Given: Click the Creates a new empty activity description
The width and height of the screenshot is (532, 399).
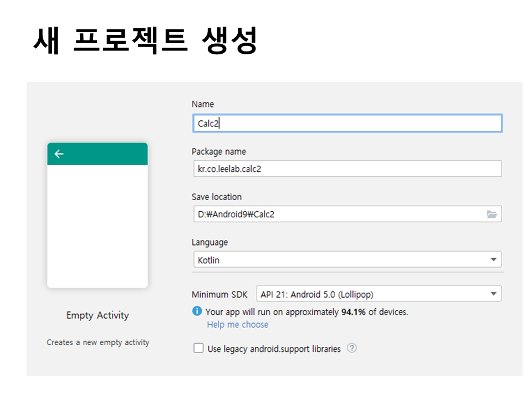Looking at the screenshot, I should click(98, 342).
